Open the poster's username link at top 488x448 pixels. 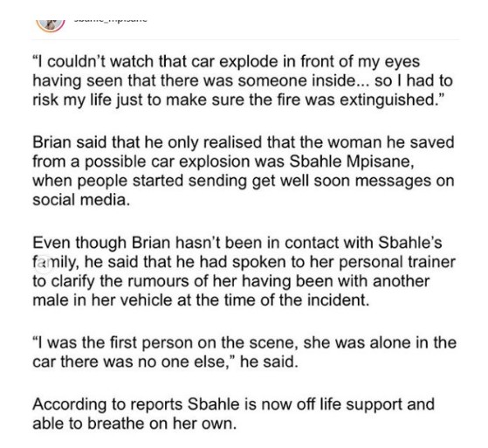pyautogui.click(x=110, y=20)
